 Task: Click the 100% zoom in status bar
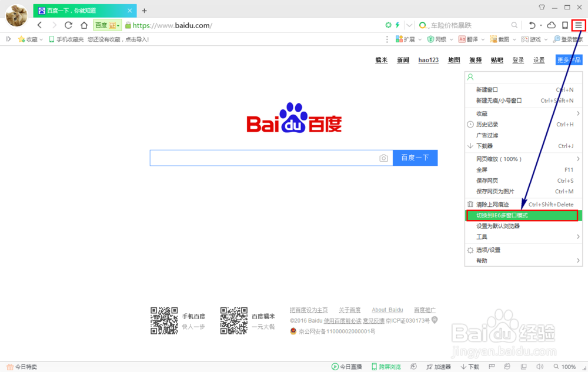coord(564,367)
